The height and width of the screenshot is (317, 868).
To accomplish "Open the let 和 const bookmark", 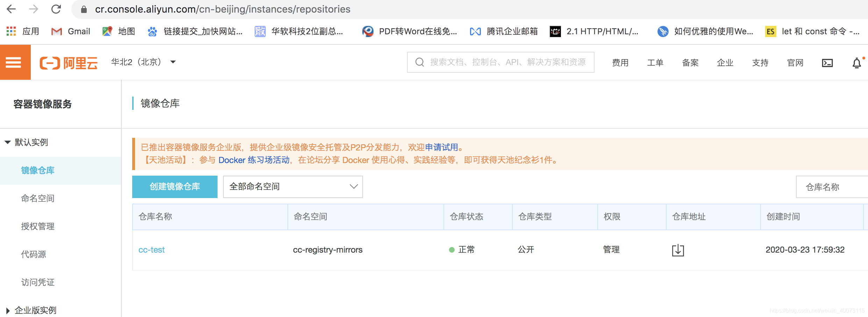I will [812, 31].
